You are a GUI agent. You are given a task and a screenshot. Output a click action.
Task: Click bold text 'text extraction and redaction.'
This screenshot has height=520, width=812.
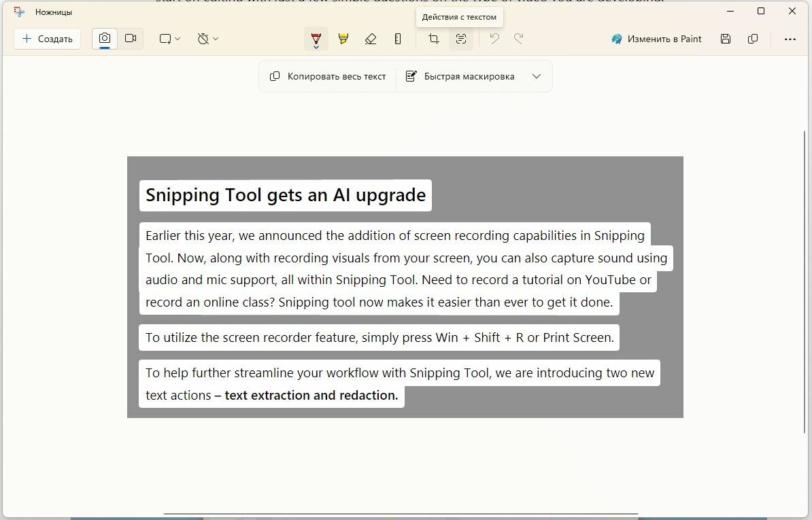point(311,396)
